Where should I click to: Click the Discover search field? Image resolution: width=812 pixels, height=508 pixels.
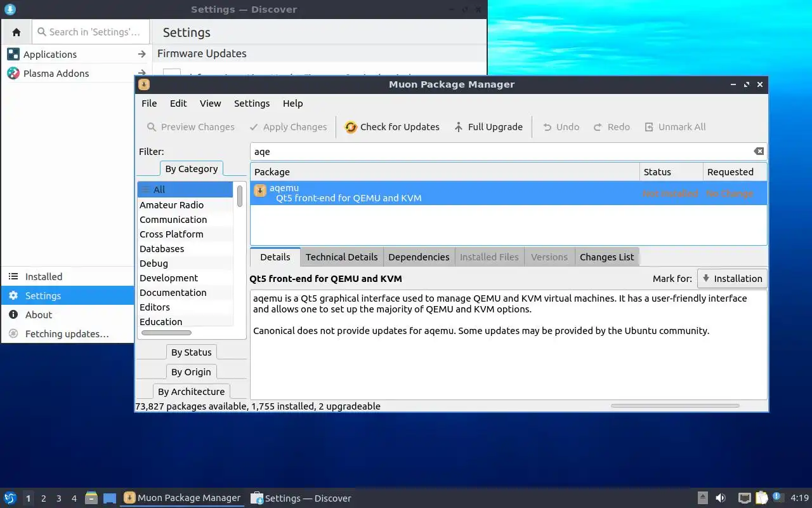pos(90,32)
